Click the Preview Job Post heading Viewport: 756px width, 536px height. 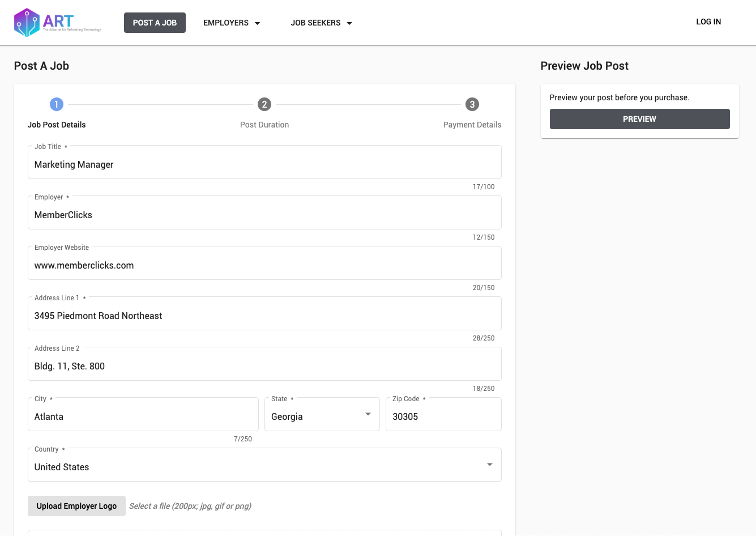pos(584,66)
